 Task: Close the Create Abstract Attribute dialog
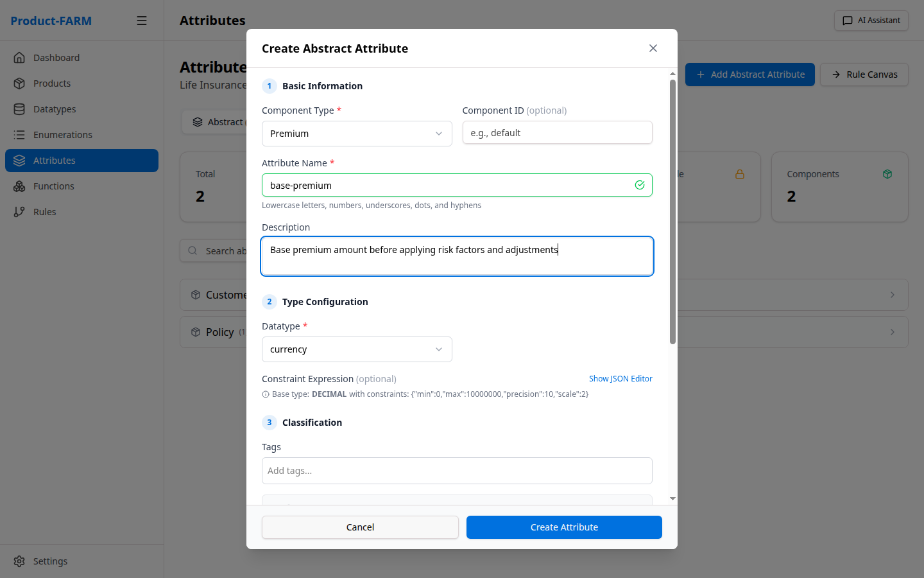pos(653,48)
